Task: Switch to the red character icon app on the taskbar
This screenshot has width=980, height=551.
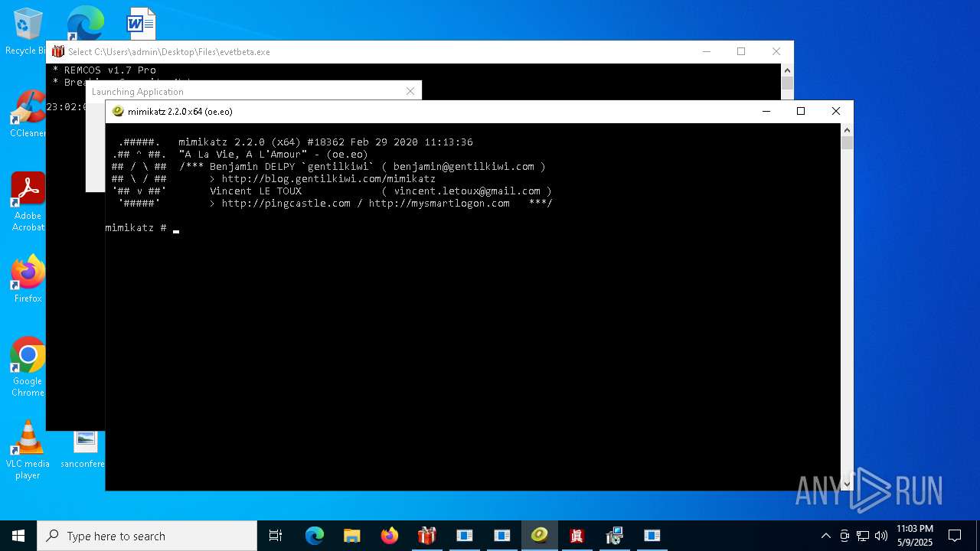Action: pos(577,536)
